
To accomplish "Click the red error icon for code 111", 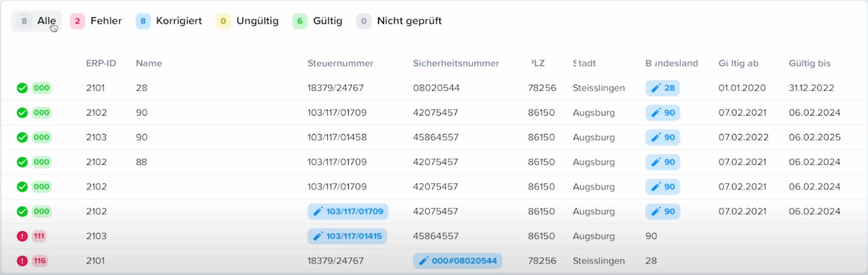I will tap(22, 236).
